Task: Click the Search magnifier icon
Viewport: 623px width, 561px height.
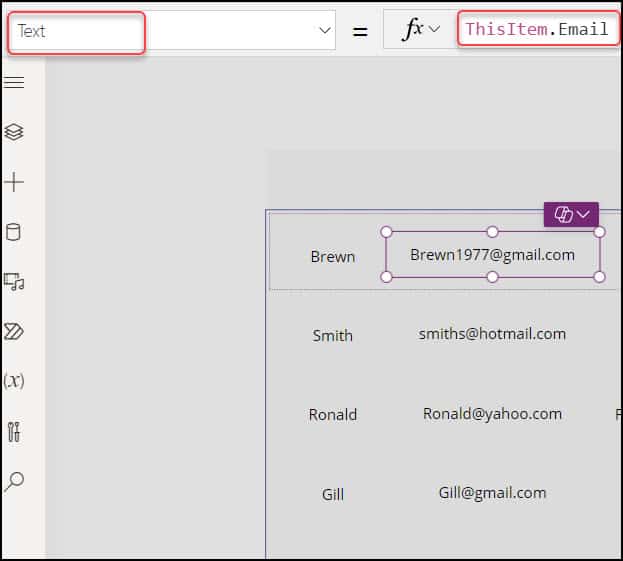Action: tap(14, 482)
